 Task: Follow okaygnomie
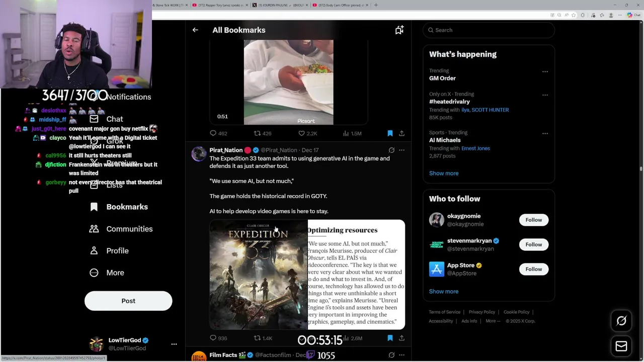pos(534,220)
